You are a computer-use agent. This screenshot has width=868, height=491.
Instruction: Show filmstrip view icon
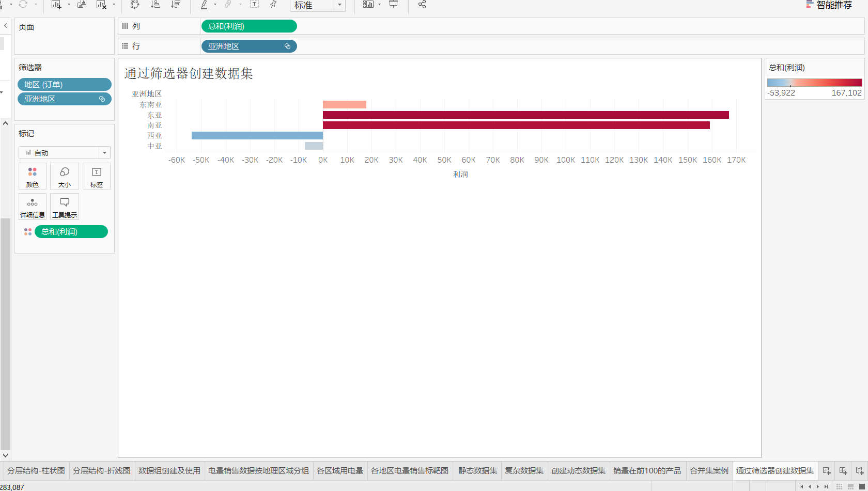click(x=850, y=486)
